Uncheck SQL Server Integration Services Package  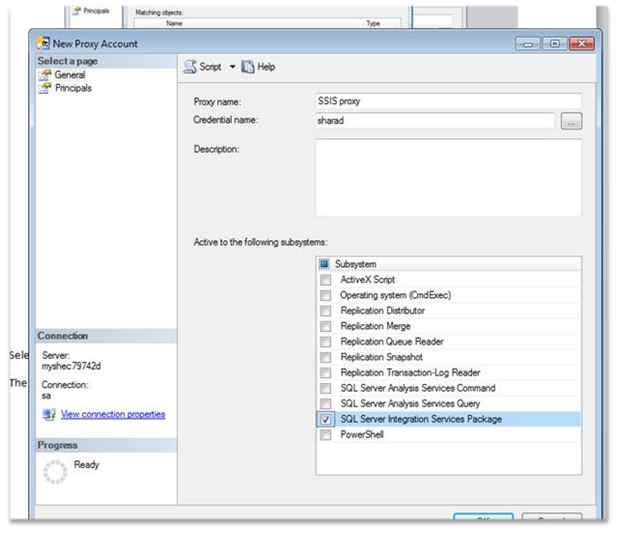click(326, 419)
